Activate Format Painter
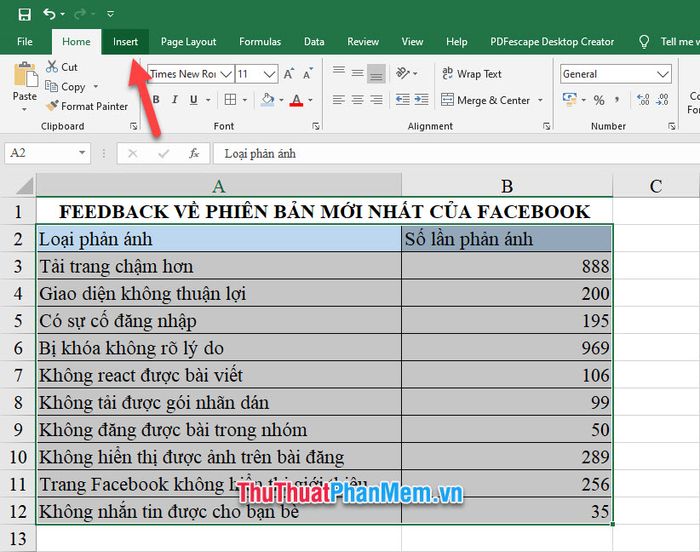 pyautogui.click(x=87, y=106)
